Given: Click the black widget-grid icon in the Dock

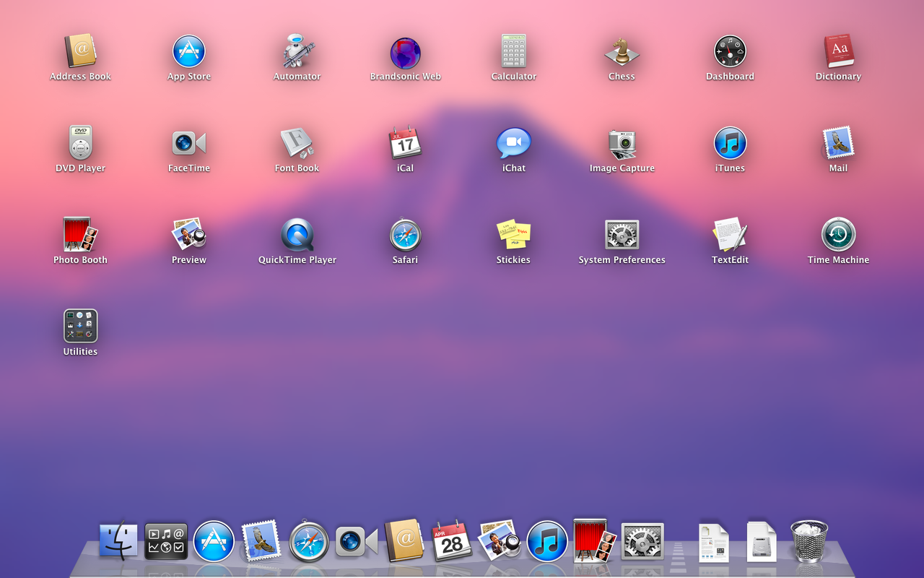Looking at the screenshot, I should coord(166,542).
